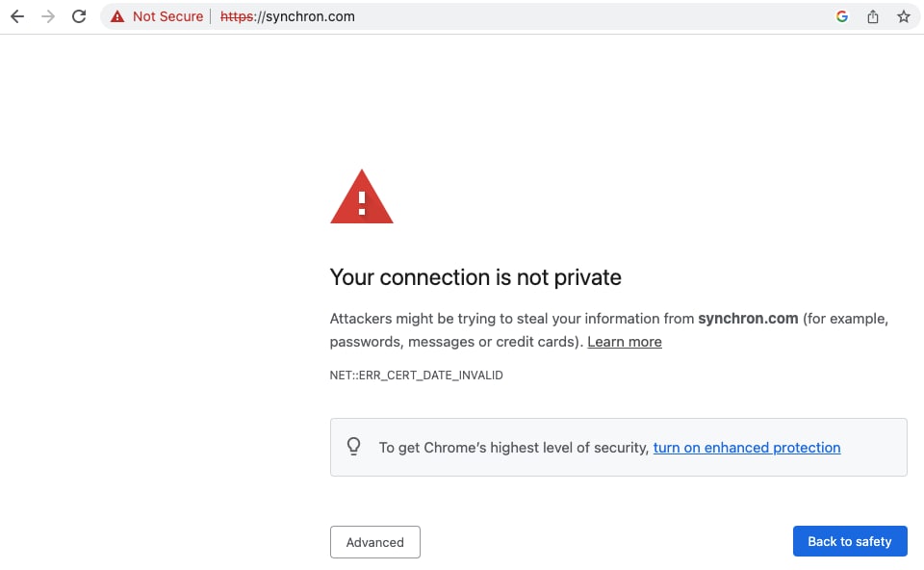Bookmark this page with the star icon

(x=903, y=16)
